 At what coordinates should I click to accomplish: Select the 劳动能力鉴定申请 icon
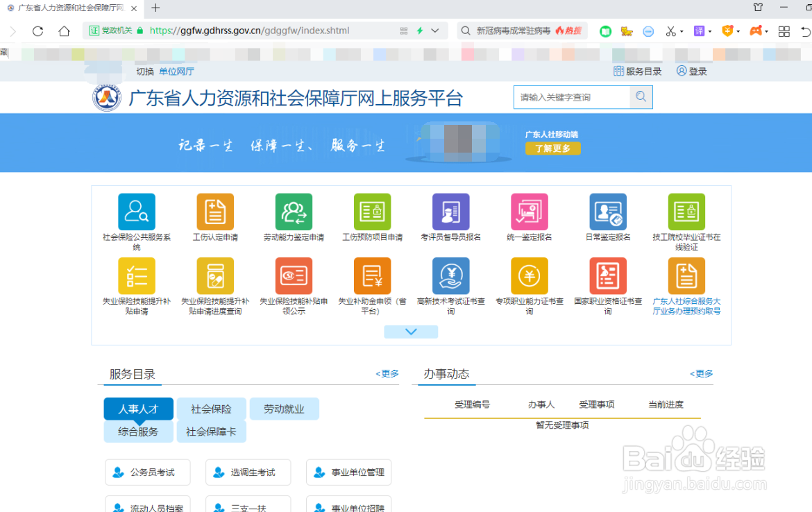point(294,212)
